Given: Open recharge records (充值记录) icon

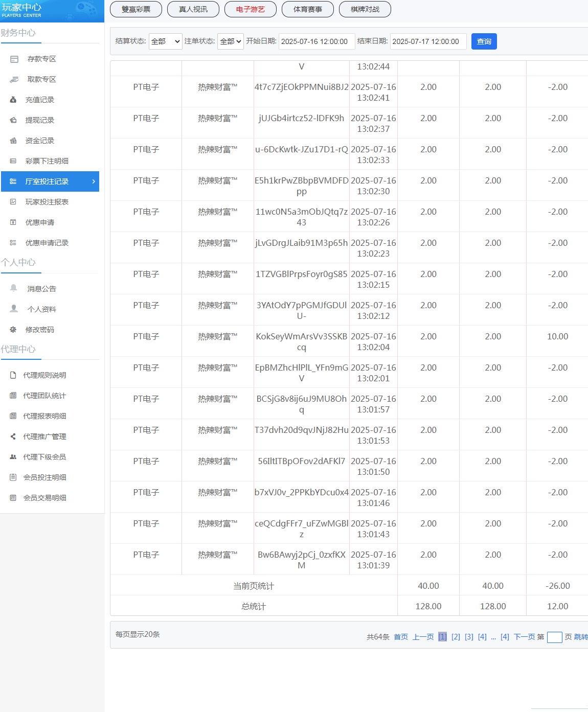Looking at the screenshot, I should click(x=13, y=100).
